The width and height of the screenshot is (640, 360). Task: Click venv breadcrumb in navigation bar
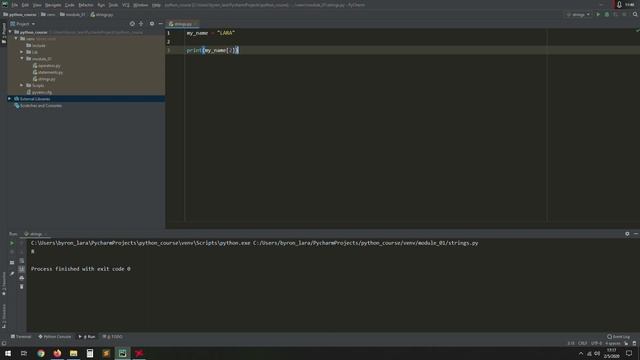[x=48, y=14]
